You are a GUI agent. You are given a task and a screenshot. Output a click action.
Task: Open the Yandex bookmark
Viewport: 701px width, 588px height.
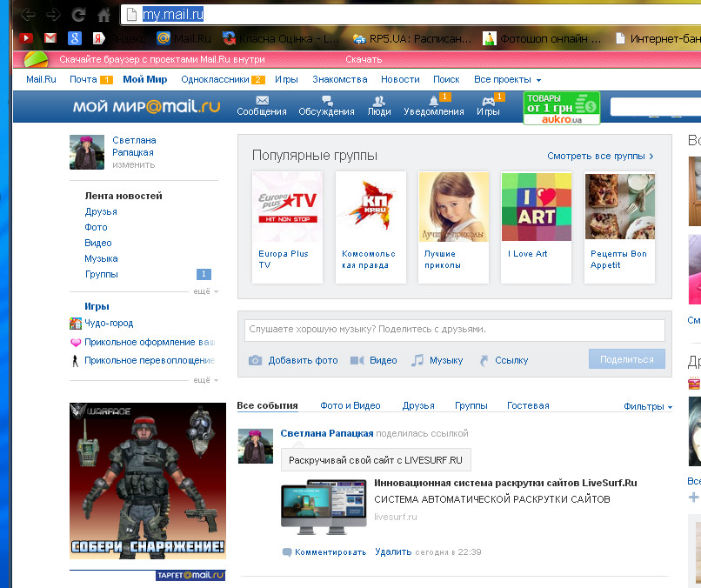tap(119, 39)
